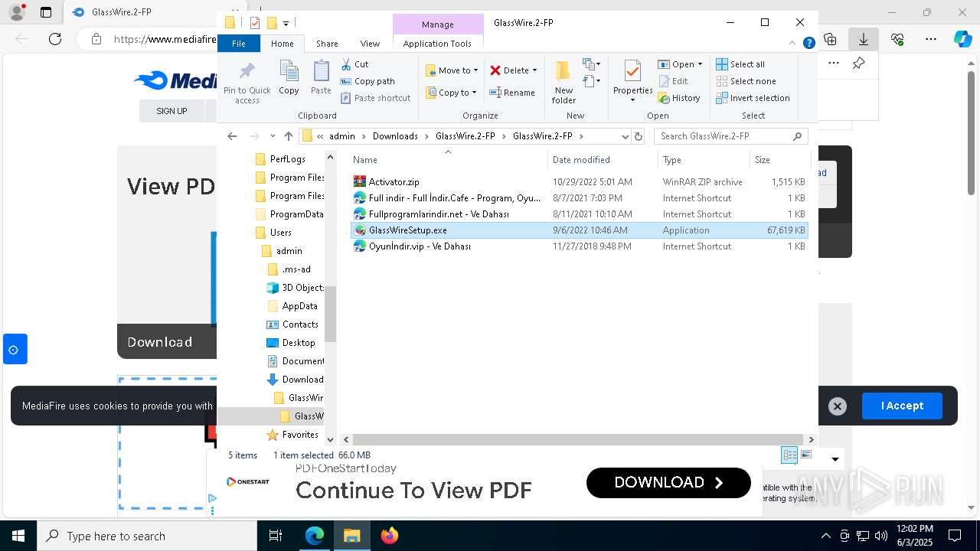Sort by Size column header
This screenshot has height=551, width=980.
779,160
